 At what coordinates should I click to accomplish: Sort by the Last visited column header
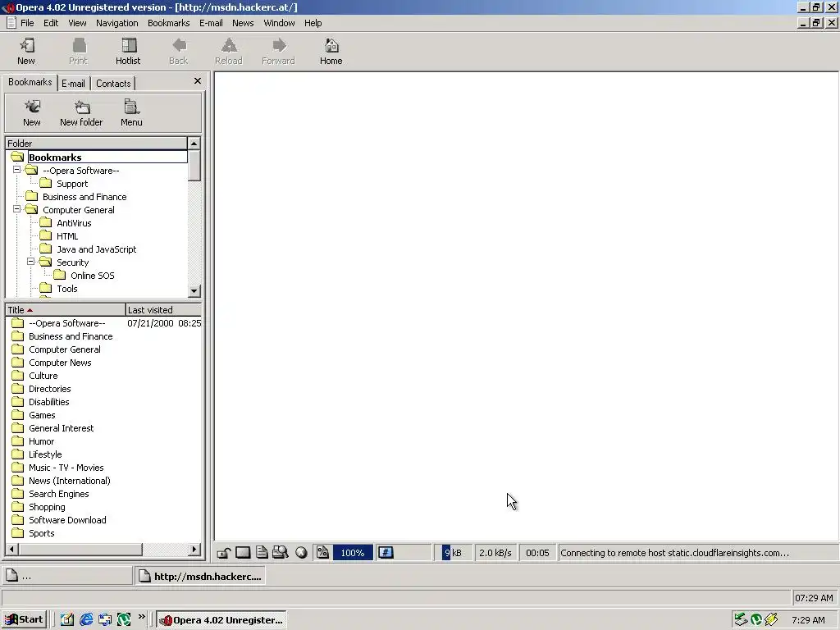(x=163, y=310)
